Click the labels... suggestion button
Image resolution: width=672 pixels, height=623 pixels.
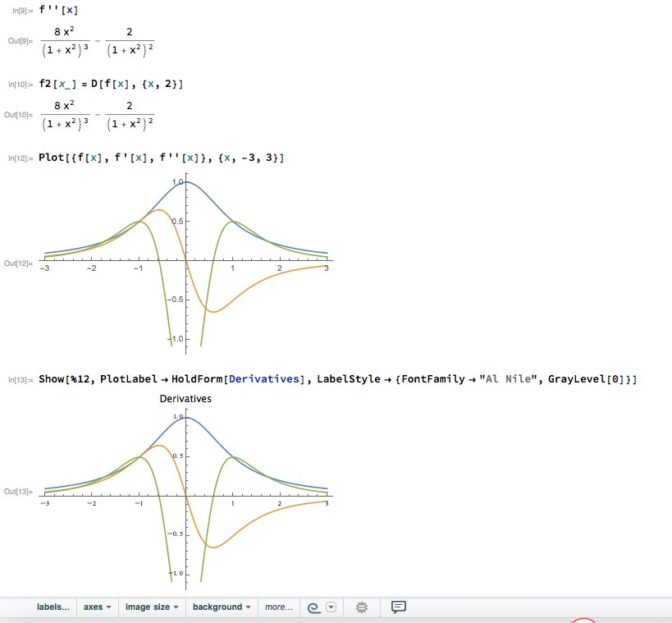(x=53, y=607)
